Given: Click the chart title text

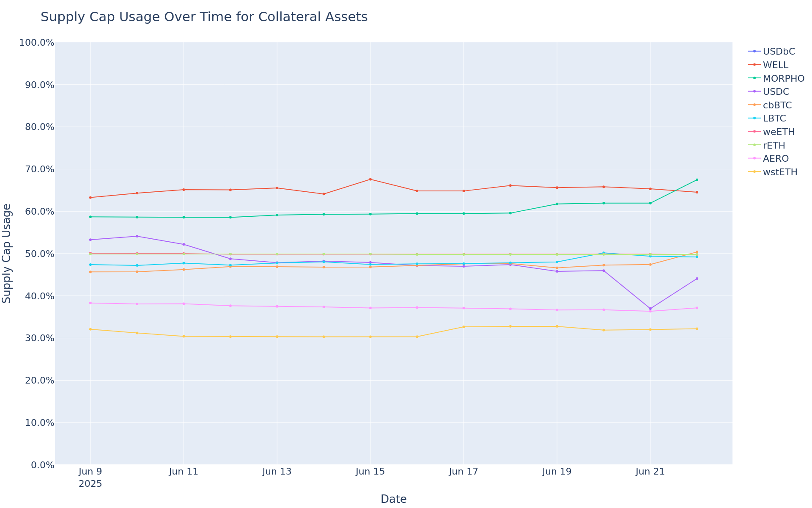Looking at the screenshot, I should tap(204, 17).
